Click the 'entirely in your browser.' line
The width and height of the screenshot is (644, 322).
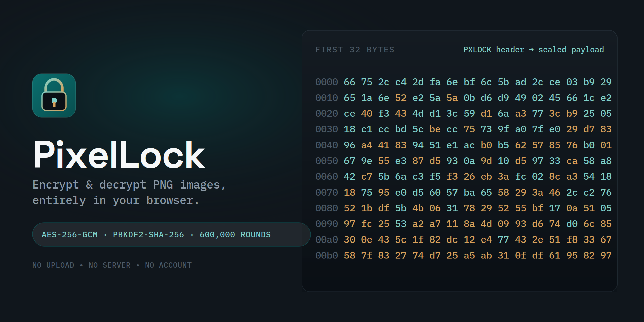[116, 200]
